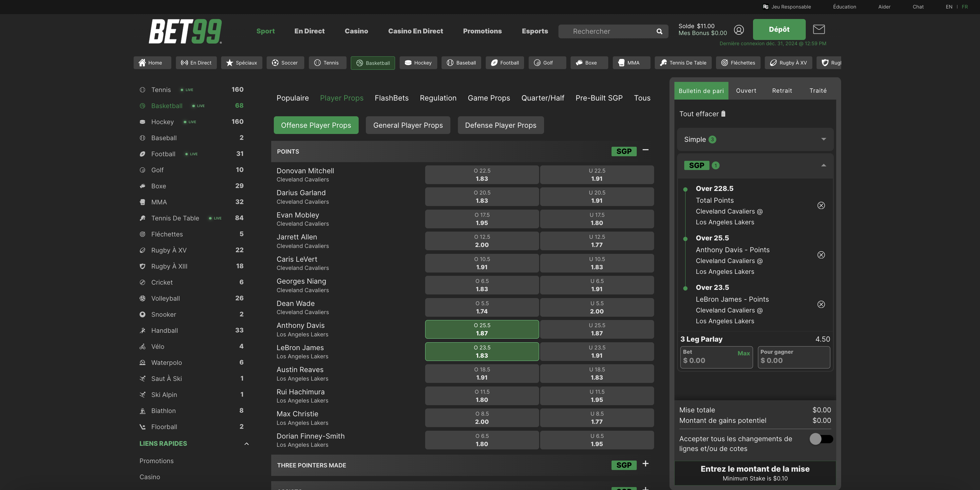980x490 pixels.
Task: Click the BET99 logo
Action: (x=185, y=31)
